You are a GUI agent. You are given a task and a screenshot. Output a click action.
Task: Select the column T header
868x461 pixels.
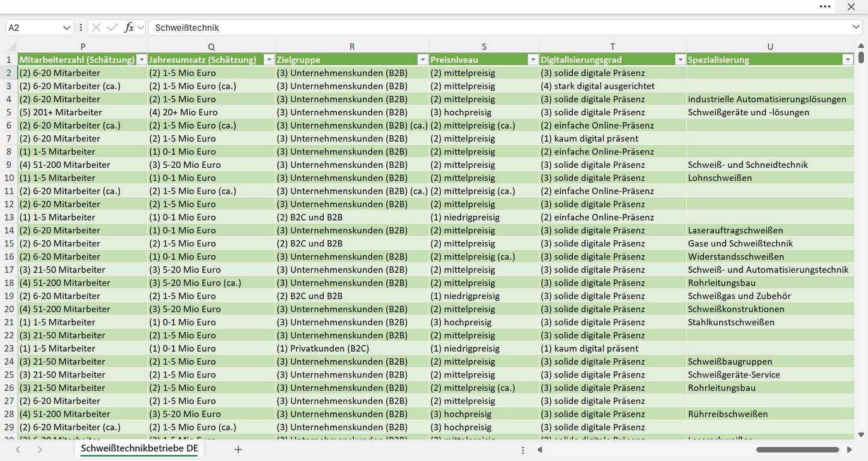613,46
